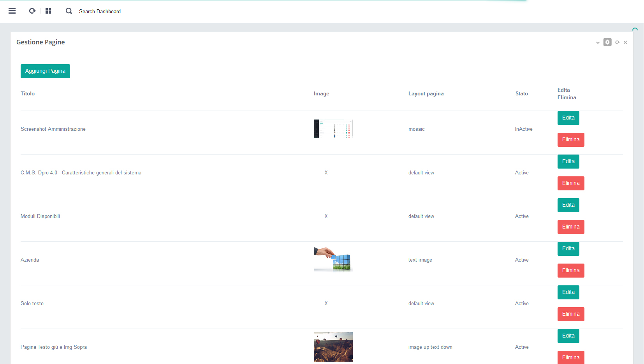
Task: Open the Screenshot Amministrazione thumbnail image
Action: 333,129
